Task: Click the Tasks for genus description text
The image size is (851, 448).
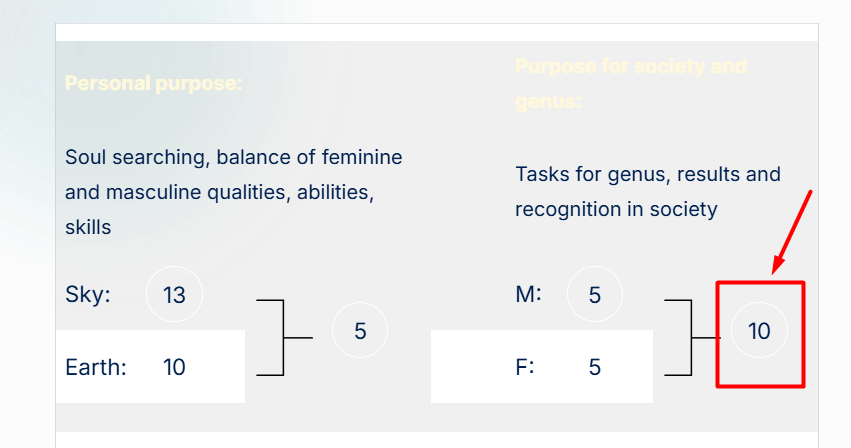Action: pyautogui.click(x=648, y=192)
